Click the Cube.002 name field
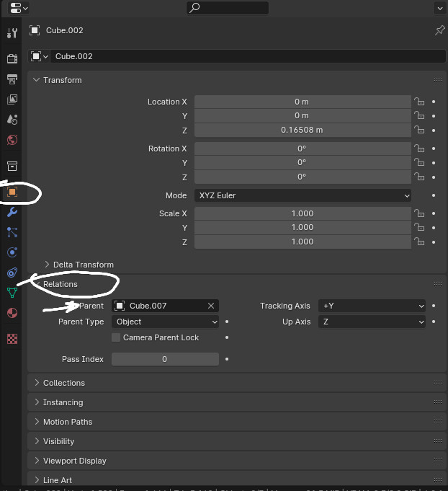This screenshot has width=448, height=491. [x=248, y=56]
